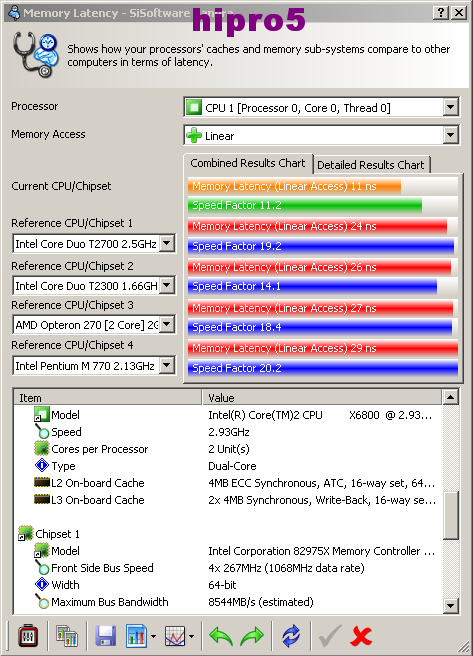The height and width of the screenshot is (656, 473).
Task: Open the Reference CPU/Chipset 1 dropdown
Action: [167, 243]
